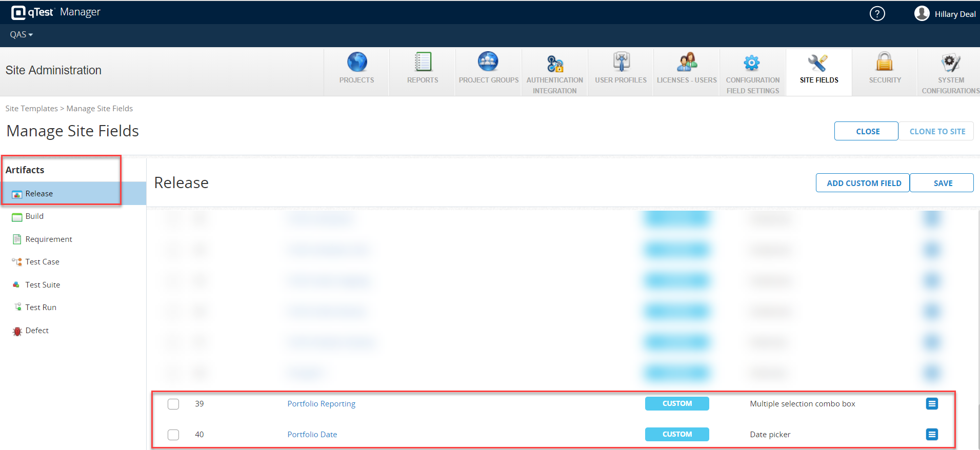
Task: Click the Reports notebook icon
Action: (423, 62)
